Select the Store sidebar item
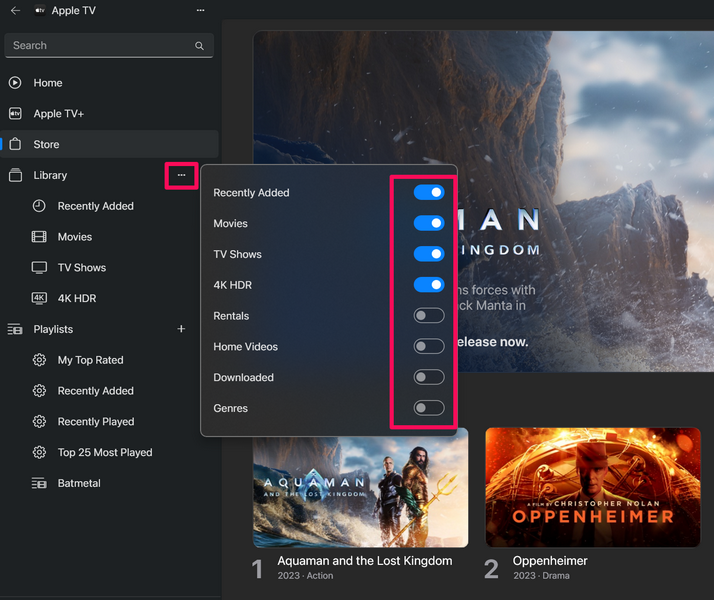 [46, 145]
